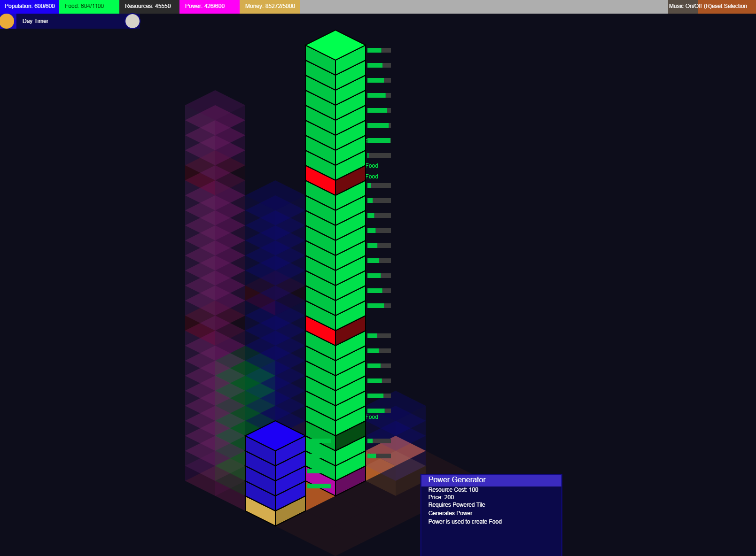Click (R)eset Selection

725,6
